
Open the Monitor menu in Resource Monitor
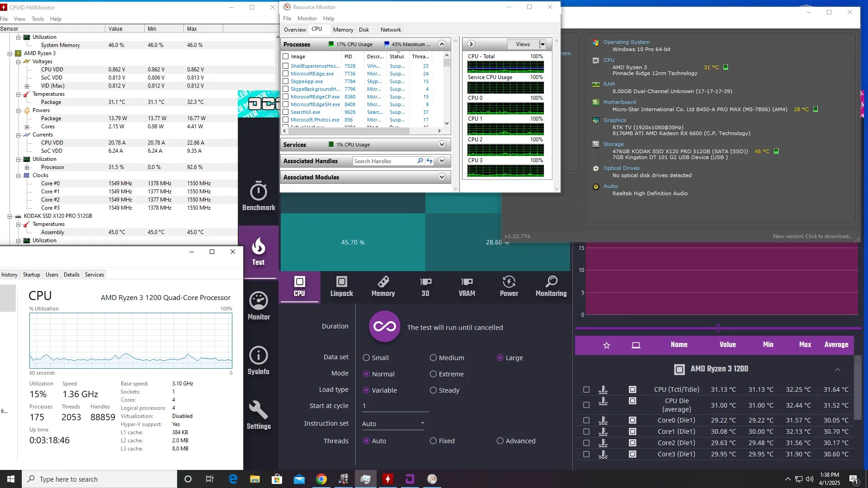coord(307,19)
